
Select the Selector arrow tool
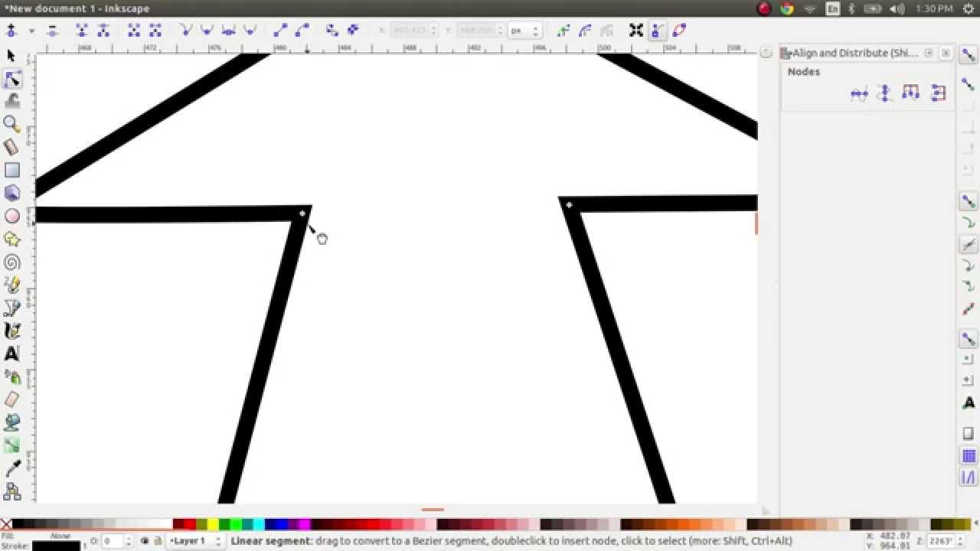point(11,55)
